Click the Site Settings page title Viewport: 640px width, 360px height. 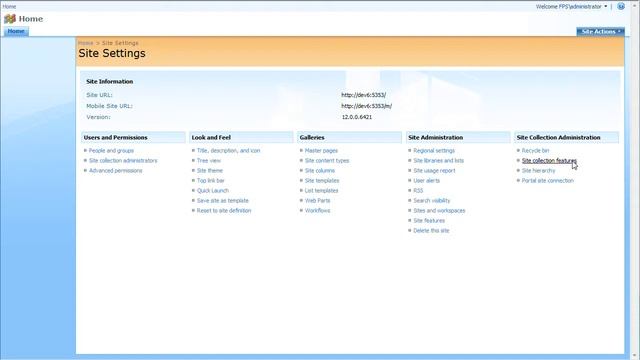[112, 53]
